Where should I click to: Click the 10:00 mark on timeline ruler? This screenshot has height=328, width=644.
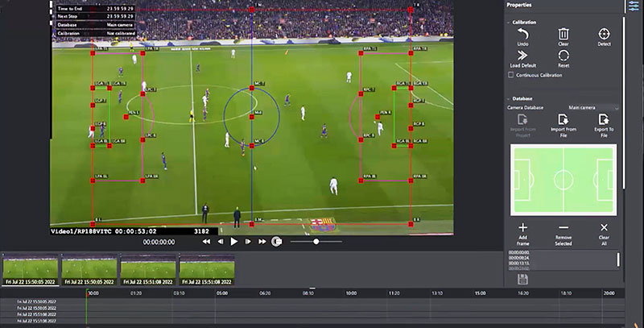click(351, 293)
